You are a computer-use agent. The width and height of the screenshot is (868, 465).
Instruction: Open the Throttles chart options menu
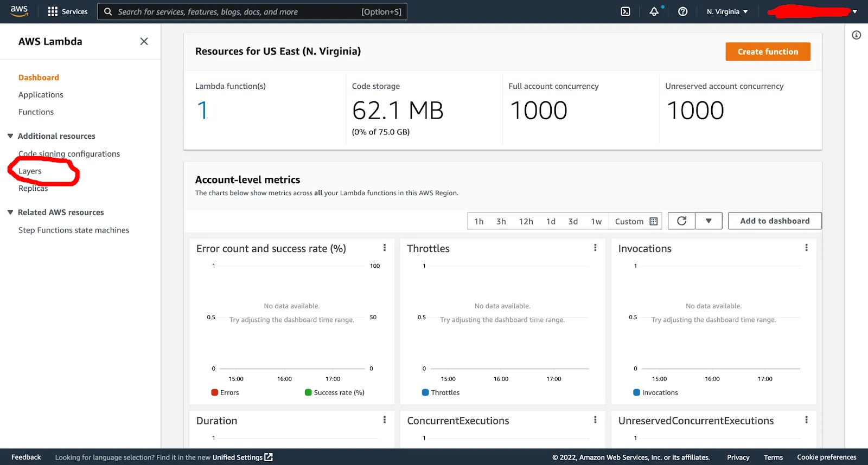(x=595, y=248)
